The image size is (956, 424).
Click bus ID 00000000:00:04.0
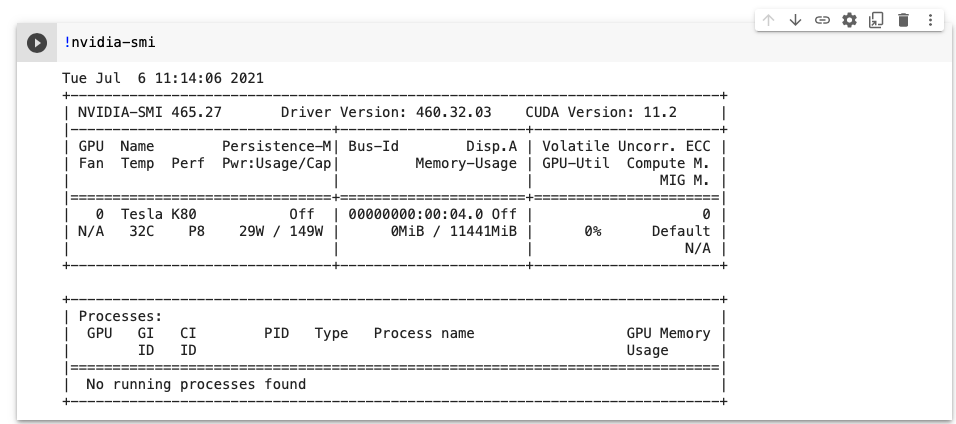(x=416, y=214)
